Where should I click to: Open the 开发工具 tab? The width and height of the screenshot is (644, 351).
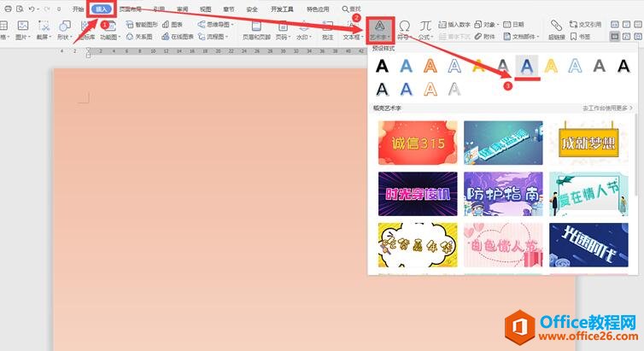(x=282, y=9)
